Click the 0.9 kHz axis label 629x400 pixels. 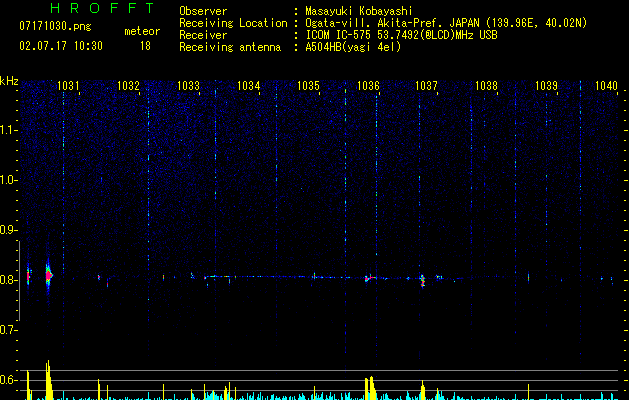pyautogui.click(x=7, y=230)
